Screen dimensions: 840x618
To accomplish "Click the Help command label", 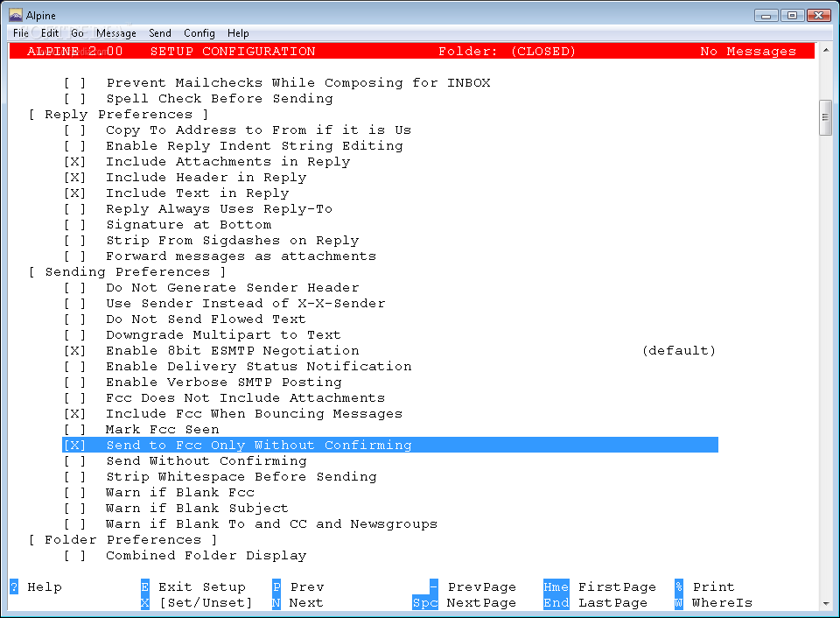I will [45, 586].
